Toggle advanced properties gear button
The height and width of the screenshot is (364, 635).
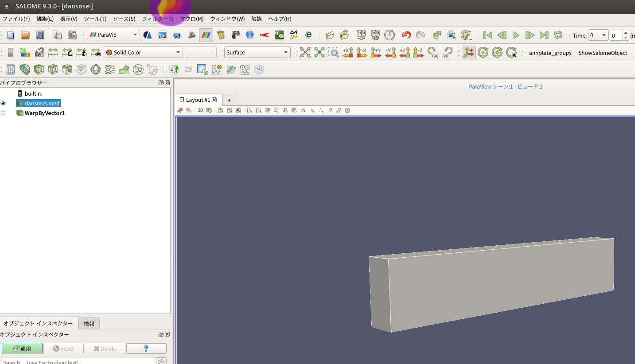(161, 361)
